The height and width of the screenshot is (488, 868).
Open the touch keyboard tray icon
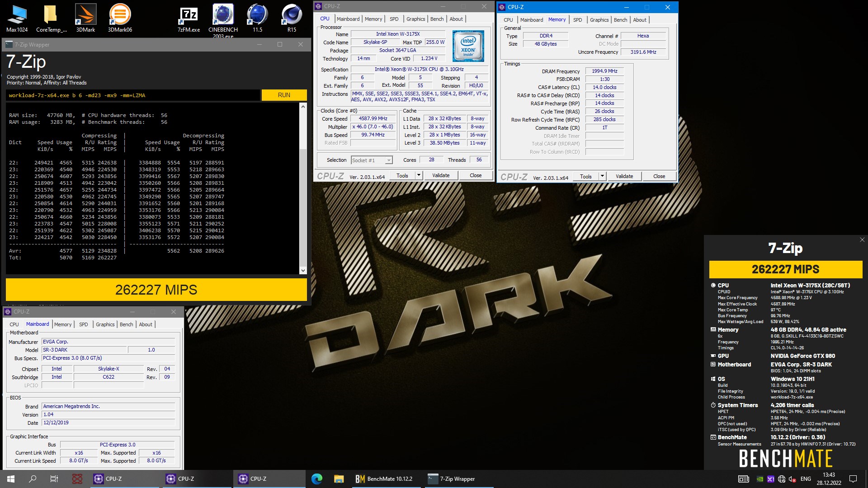pyautogui.click(x=743, y=479)
